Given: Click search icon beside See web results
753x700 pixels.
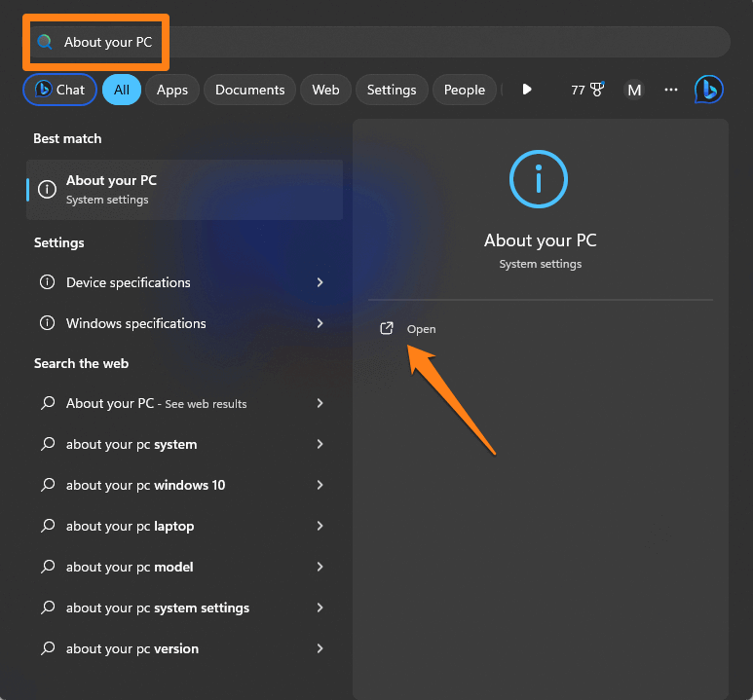Looking at the screenshot, I should click(48, 403).
